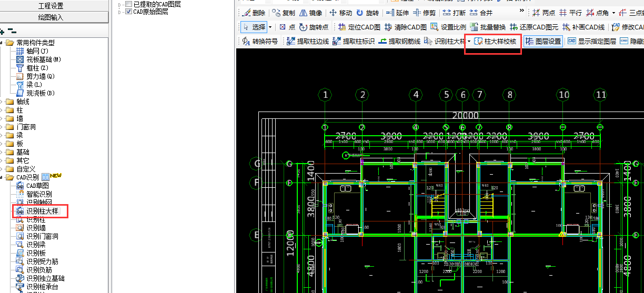Click the 两点 auxiliary axis tool
The height and width of the screenshot is (293, 644).
point(544,13)
